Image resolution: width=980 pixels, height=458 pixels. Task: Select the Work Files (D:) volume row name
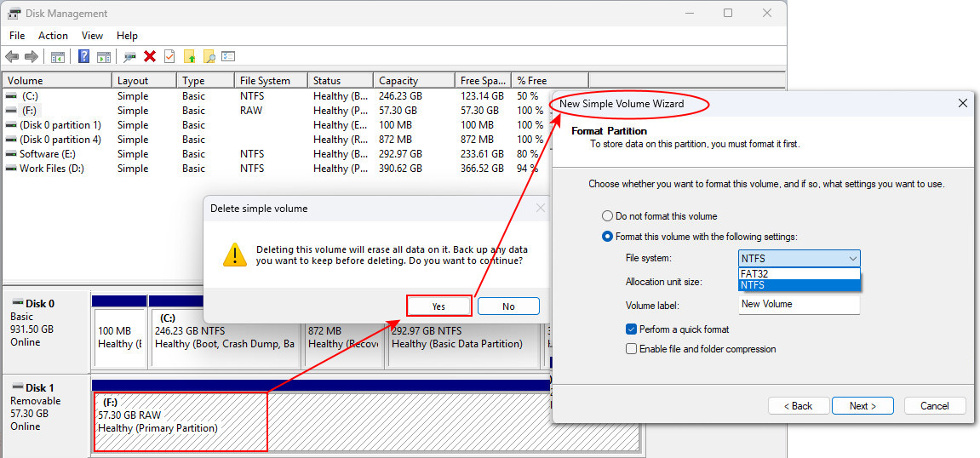pyautogui.click(x=52, y=168)
